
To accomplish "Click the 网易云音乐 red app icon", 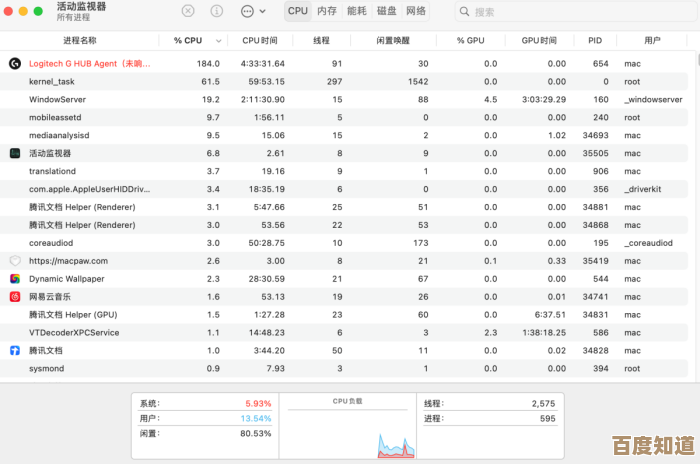I will 15,297.
